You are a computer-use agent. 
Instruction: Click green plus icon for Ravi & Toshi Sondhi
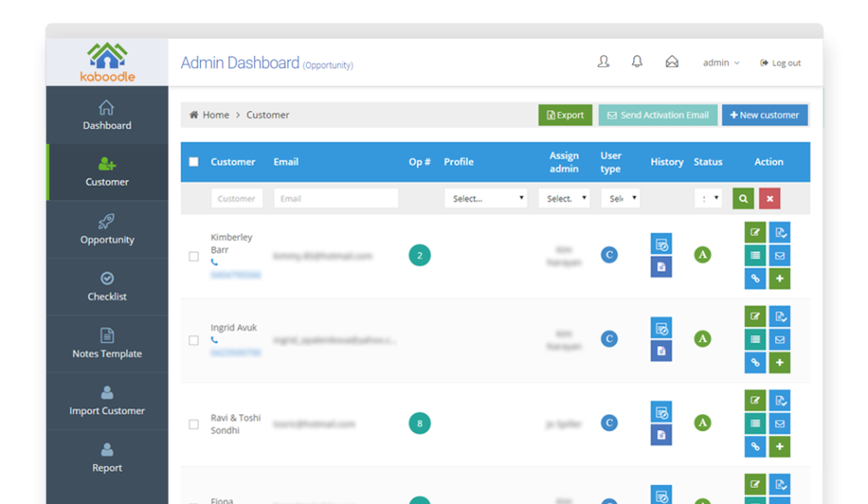[780, 446]
